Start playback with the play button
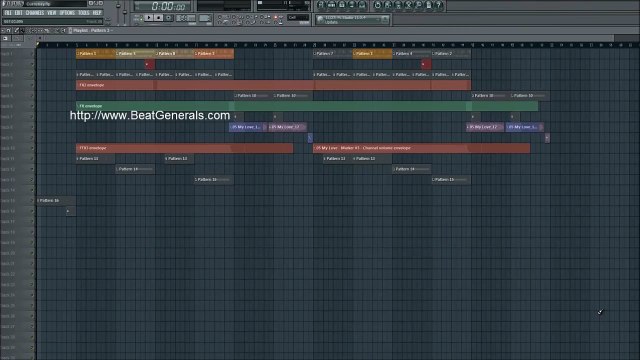 pos(149,18)
